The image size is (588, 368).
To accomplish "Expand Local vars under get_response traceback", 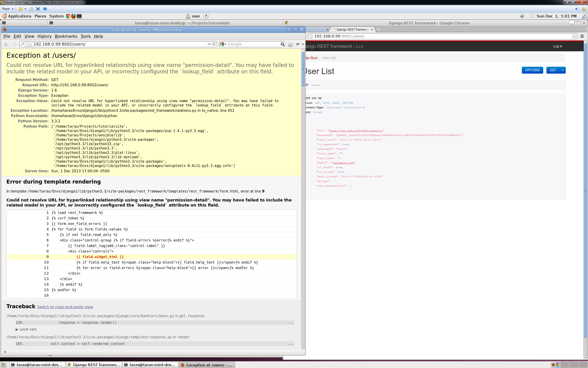I will 26,329.
